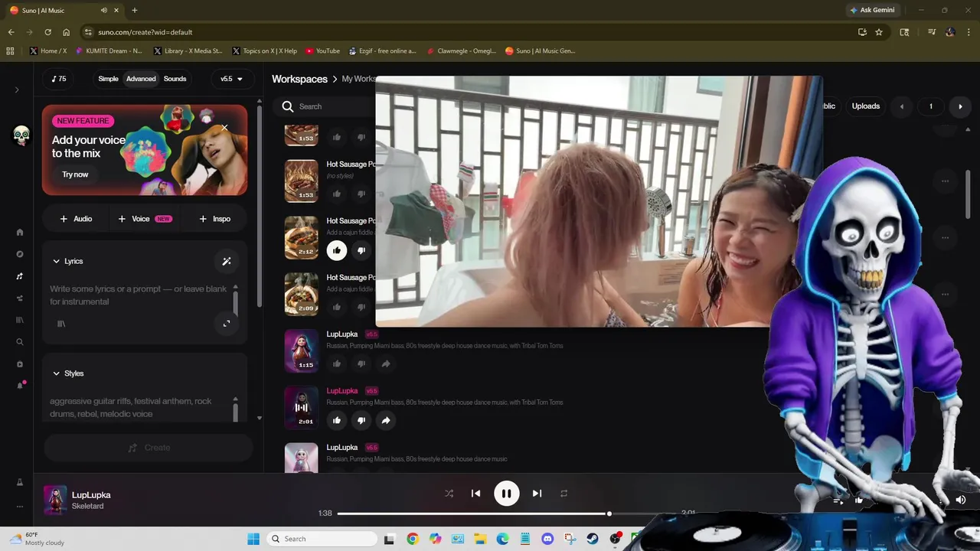The width and height of the screenshot is (980, 551).
Task: Open the Uploads filter tab
Action: pyautogui.click(x=866, y=106)
